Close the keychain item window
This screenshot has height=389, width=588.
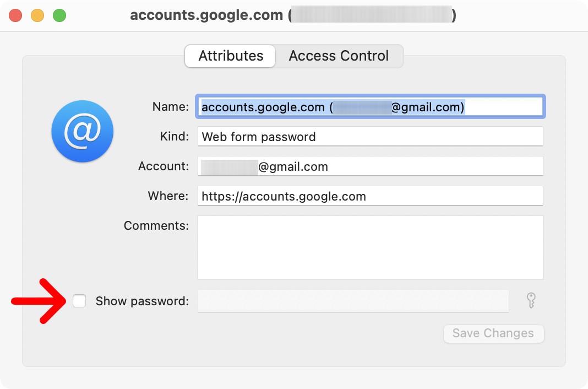pyautogui.click(x=15, y=15)
